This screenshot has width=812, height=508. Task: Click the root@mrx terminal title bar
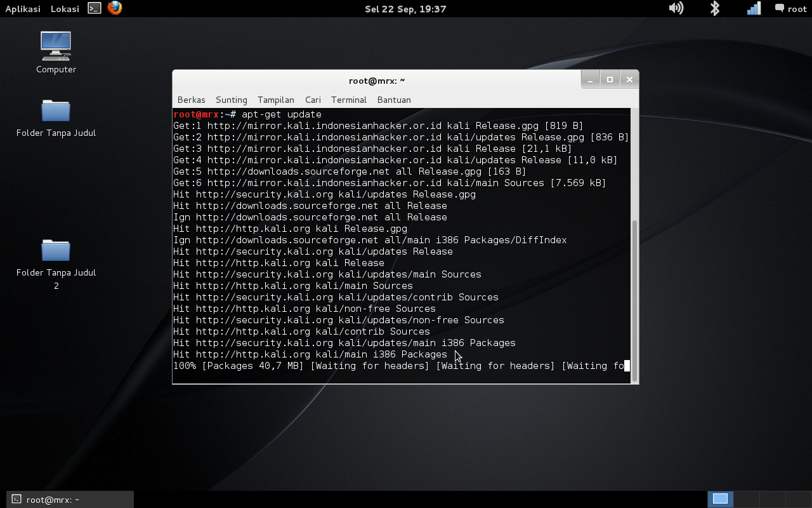coord(377,81)
